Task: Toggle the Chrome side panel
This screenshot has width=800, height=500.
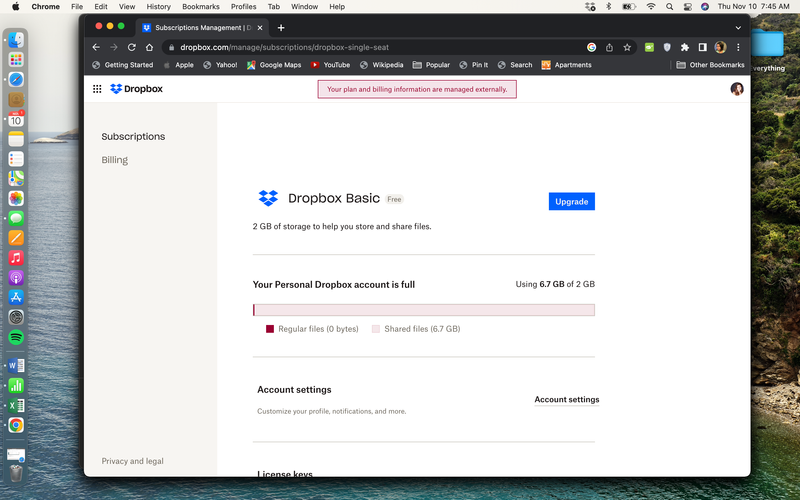Action: tap(703, 47)
